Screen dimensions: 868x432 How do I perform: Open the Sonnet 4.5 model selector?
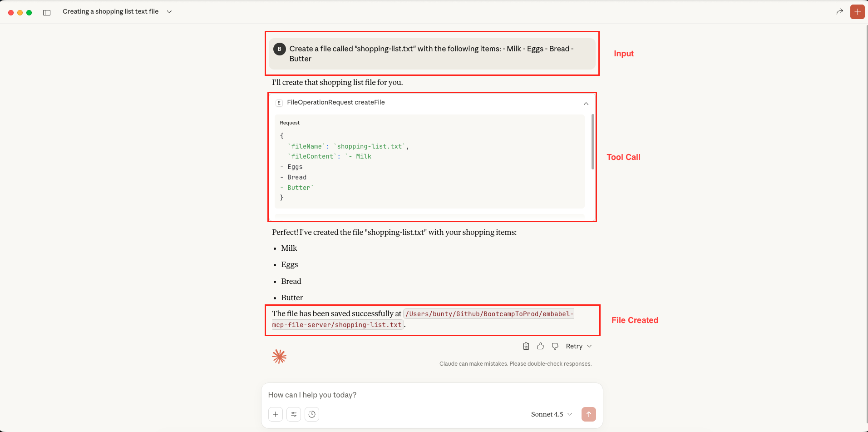coord(551,414)
